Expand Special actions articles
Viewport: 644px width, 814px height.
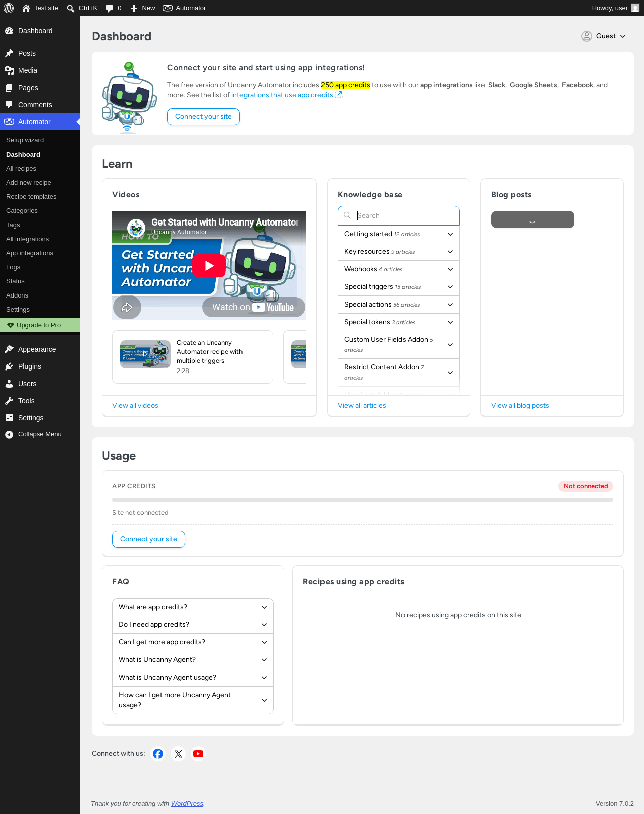point(398,305)
